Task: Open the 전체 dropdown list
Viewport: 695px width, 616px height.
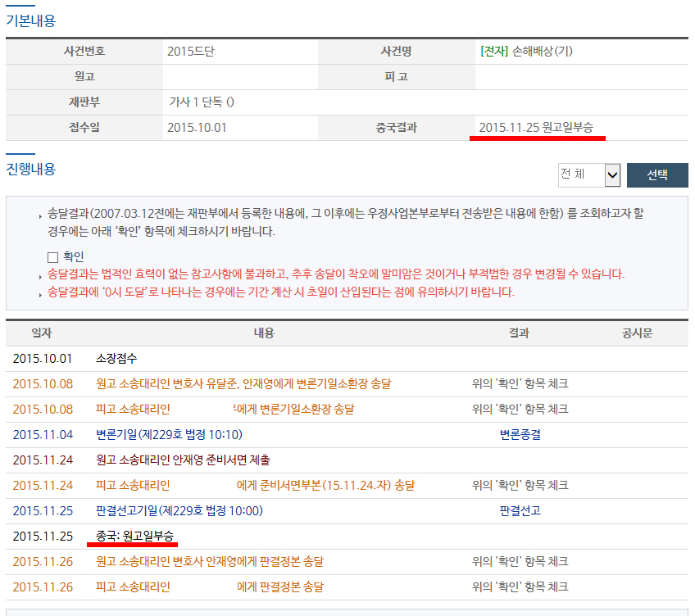Action: (x=589, y=174)
